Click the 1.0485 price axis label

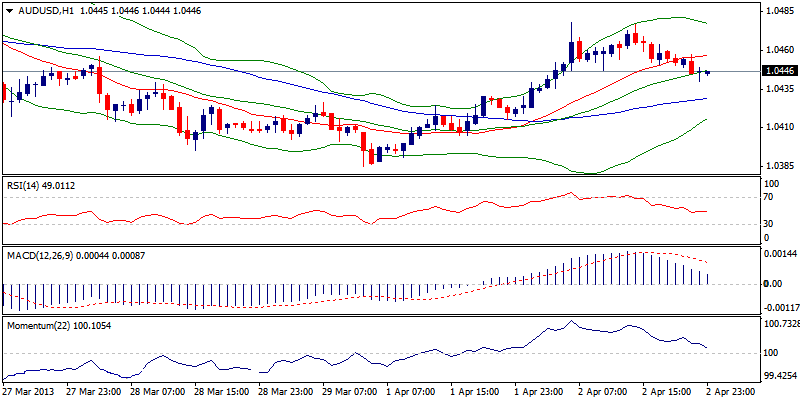tap(778, 12)
